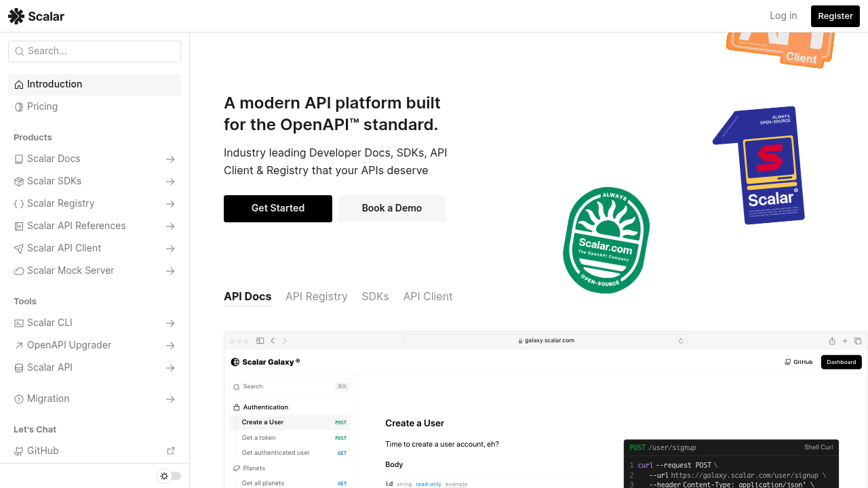
Task: Switch to the API Docs tab
Action: (248, 296)
